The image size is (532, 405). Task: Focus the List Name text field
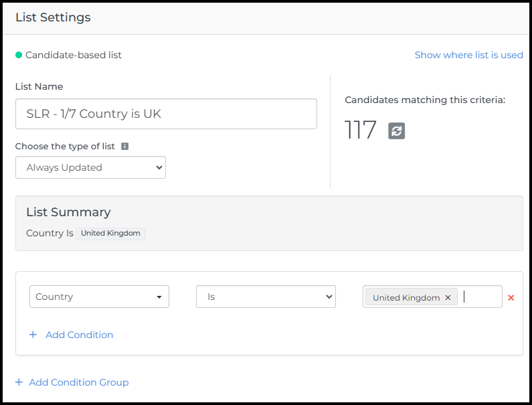(166, 114)
